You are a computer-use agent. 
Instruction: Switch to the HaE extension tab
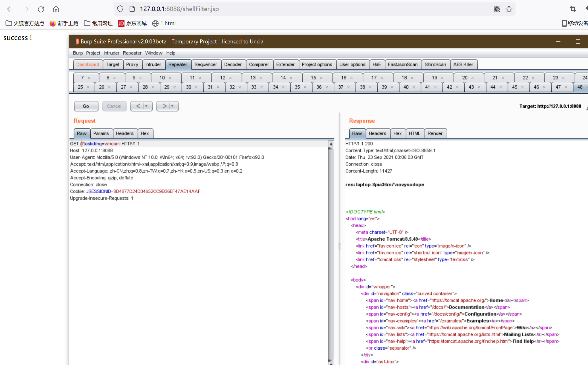[377, 64]
